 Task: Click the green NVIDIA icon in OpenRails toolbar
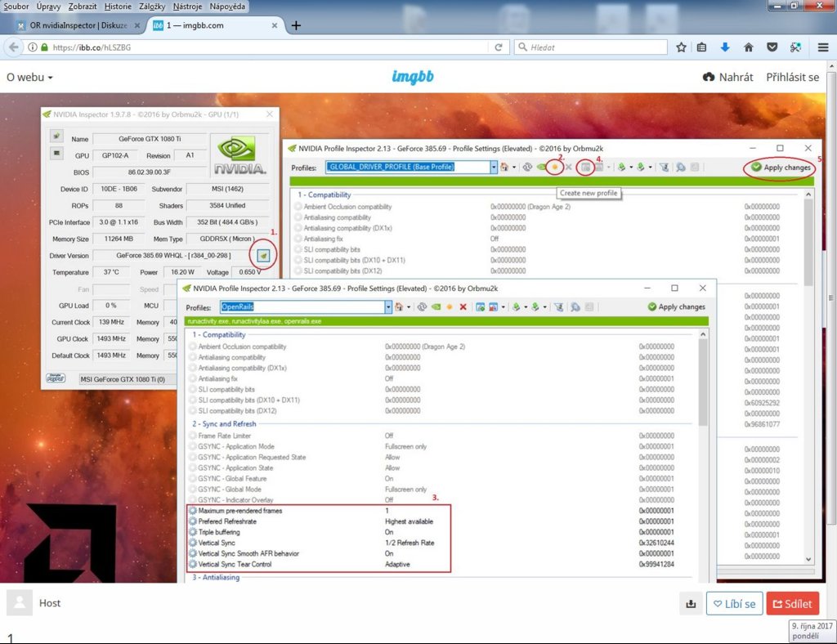point(436,306)
